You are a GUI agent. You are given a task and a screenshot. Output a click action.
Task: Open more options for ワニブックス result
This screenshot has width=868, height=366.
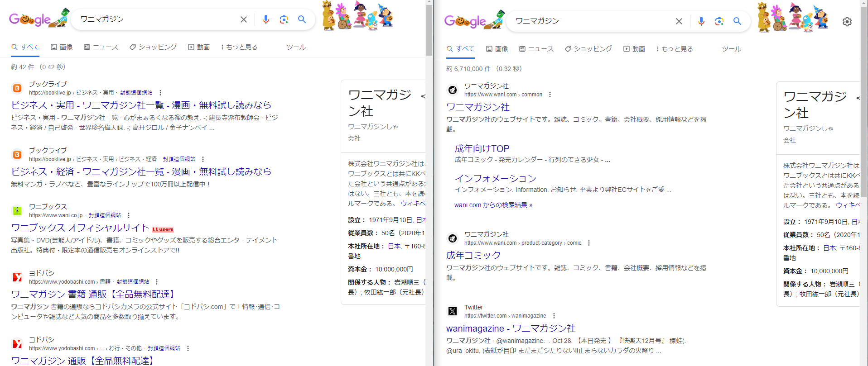click(x=129, y=215)
